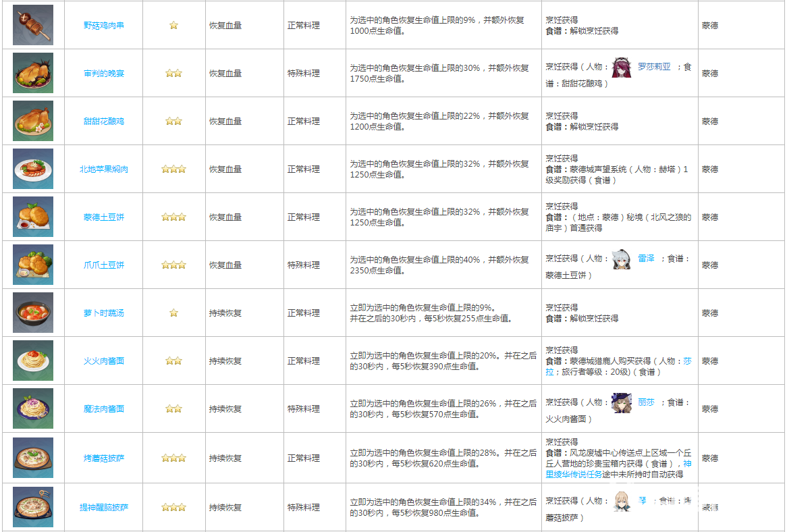The width and height of the screenshot is (787, 532).
Task: Open the 审判的晚宴 dish name link
Action: 103,74
